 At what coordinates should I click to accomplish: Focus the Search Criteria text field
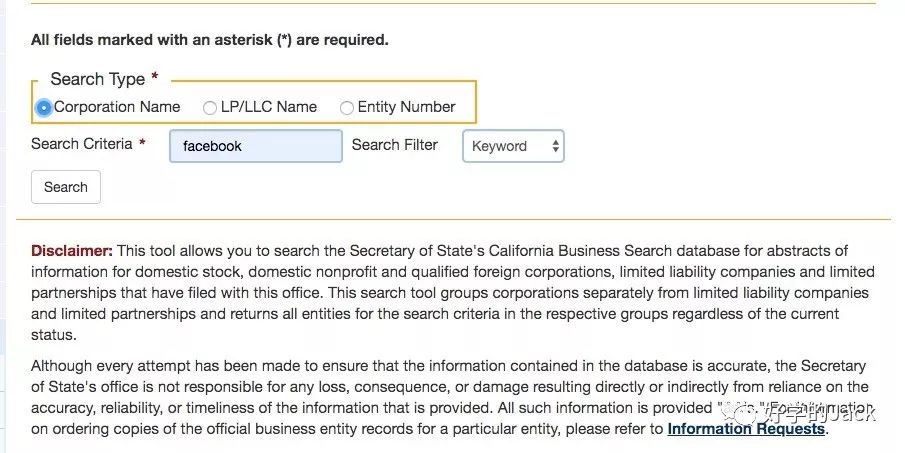(256, 146)
